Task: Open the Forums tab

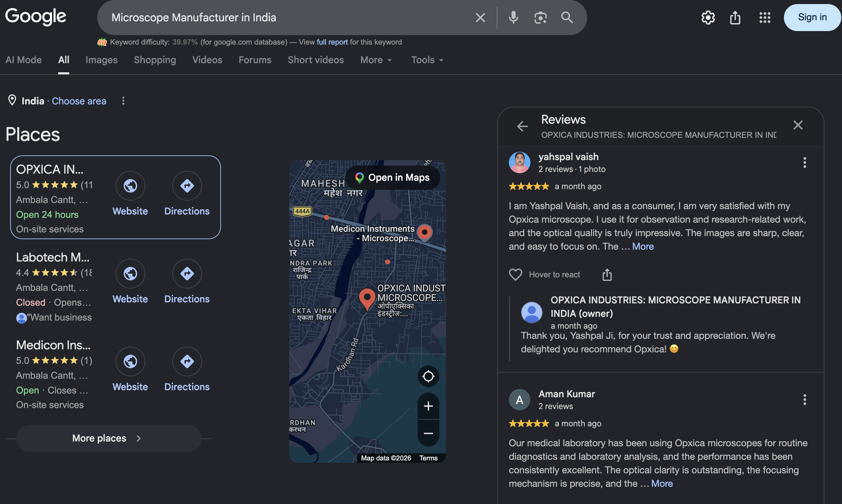Action: pos(255,60)
